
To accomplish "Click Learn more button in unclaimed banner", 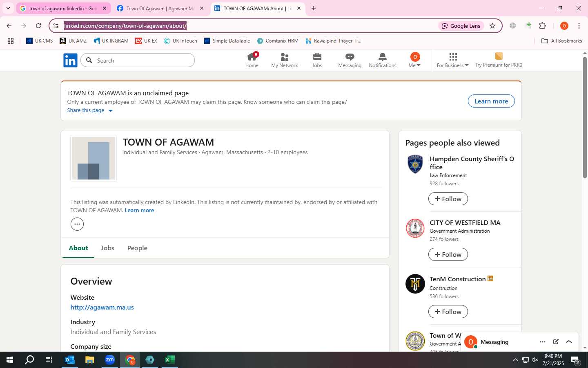I will (x=491, y=101).
